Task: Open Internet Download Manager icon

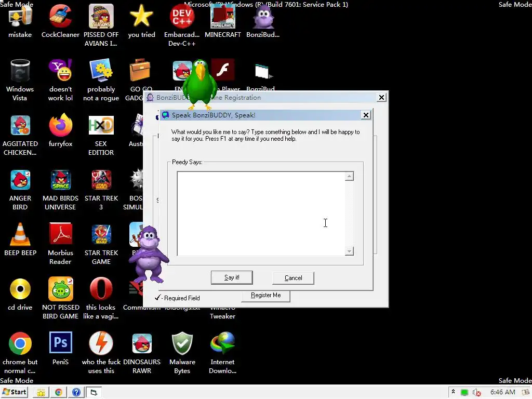Action: 222,343
